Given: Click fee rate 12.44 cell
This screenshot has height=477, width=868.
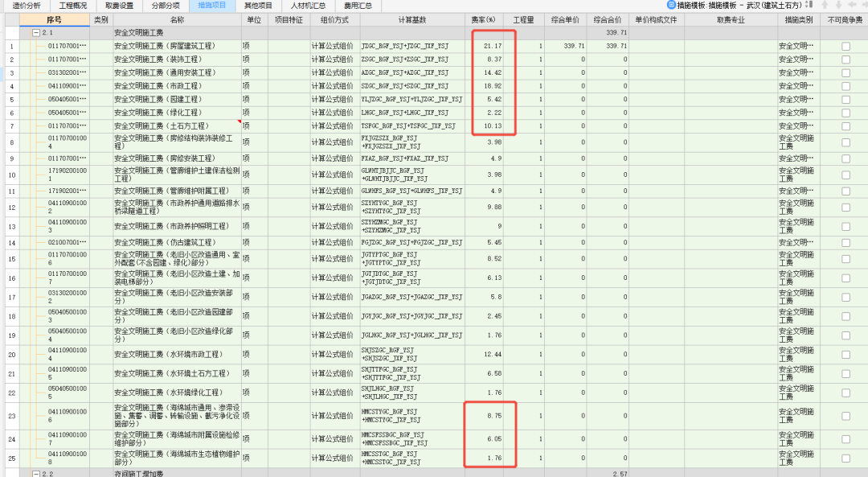Looking at the screenshot, I should (484, 355).
